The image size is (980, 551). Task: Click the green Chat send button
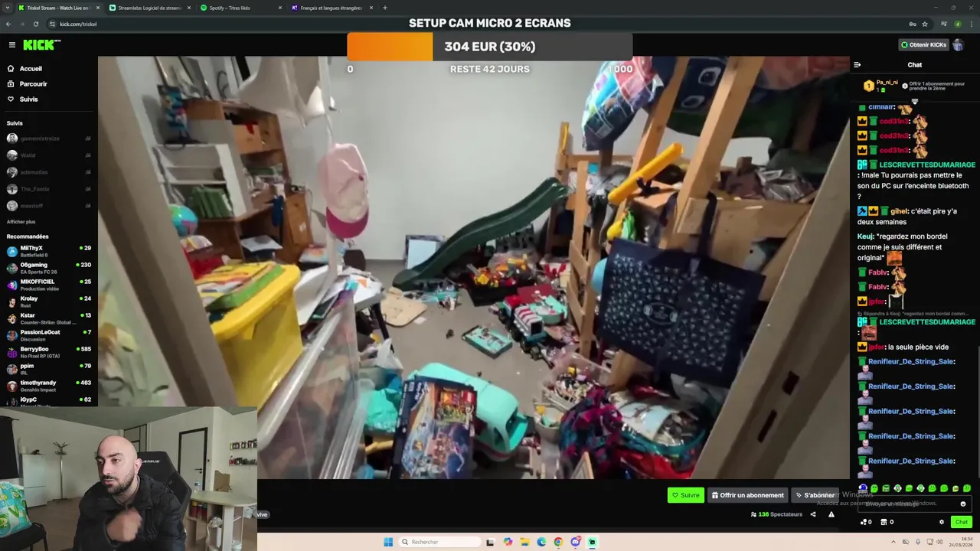click(962, 522)
